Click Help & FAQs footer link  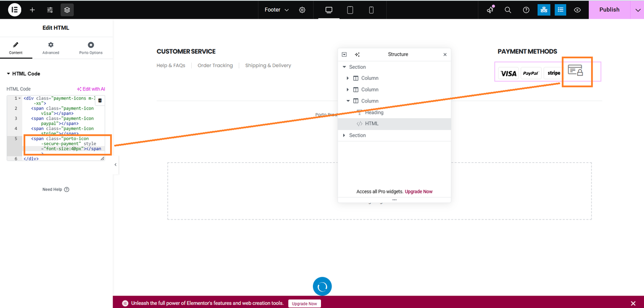171,65
